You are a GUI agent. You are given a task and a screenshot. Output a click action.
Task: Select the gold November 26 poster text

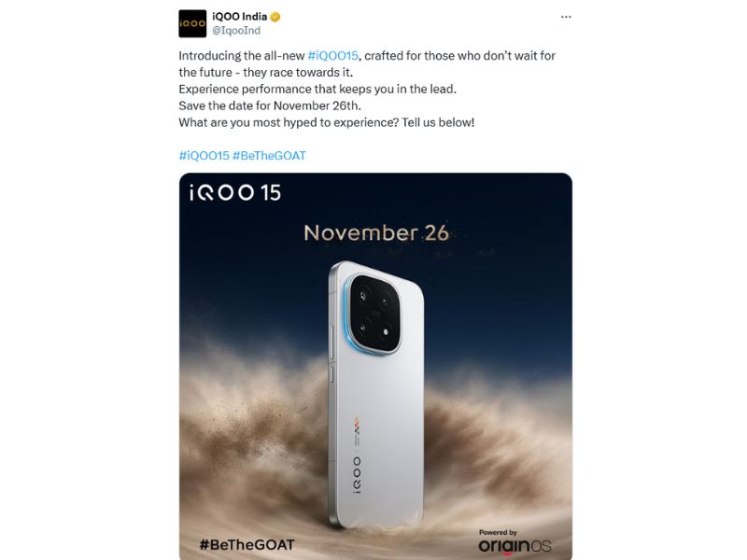point(376,233)
